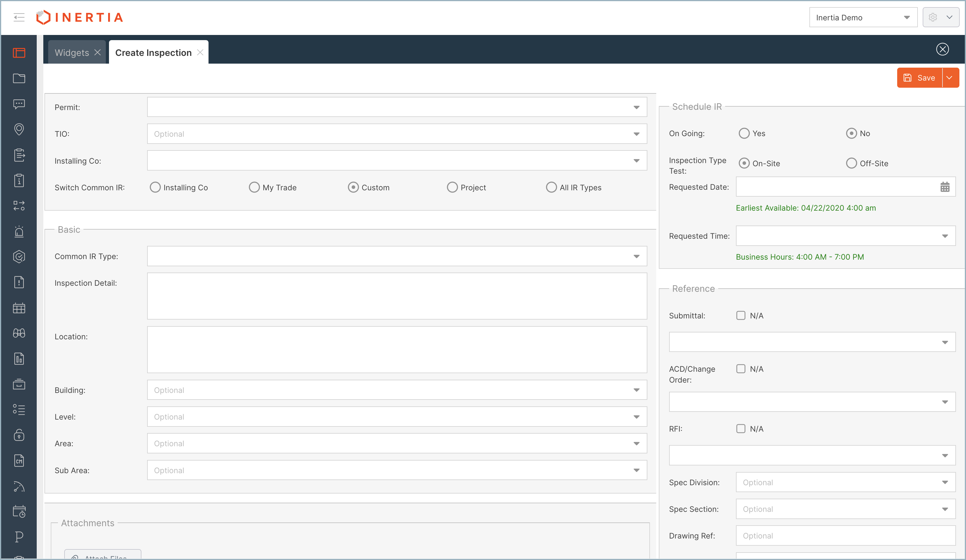The height and width of the screenshot is (560, 966).
Task: Open the Permit dropdown
Action: tap(397, 107)
